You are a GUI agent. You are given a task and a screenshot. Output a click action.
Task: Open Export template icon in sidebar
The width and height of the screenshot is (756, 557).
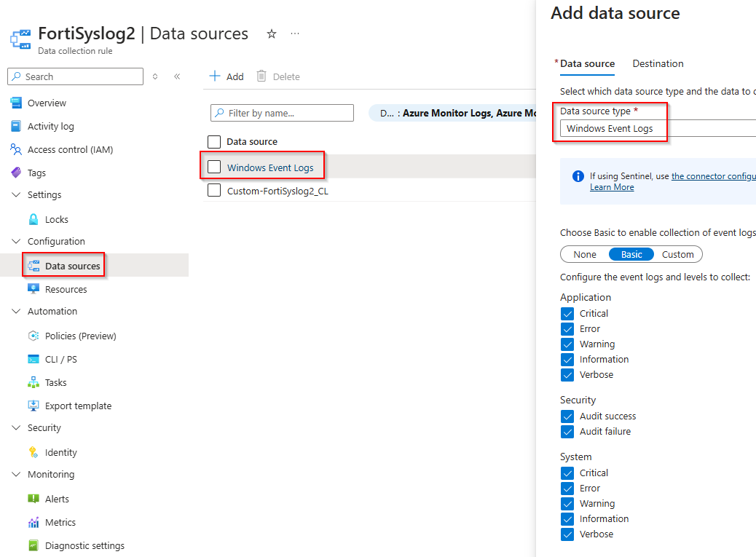pyautogui.click(x=34, y=406)
